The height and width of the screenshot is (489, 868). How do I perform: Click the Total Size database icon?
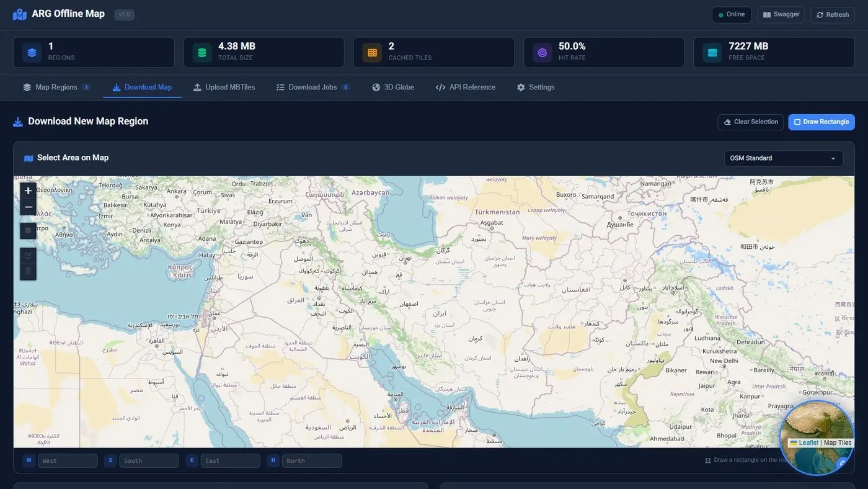202,53
